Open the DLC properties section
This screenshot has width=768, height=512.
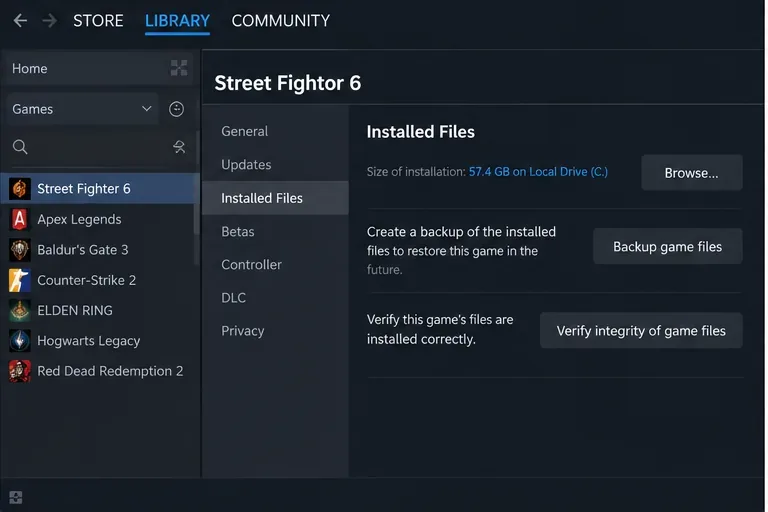pos(275,298)
